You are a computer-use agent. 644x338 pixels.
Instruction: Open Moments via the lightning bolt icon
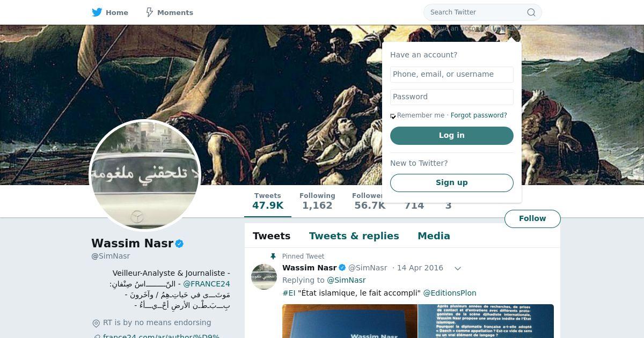[x=150, y=12]
